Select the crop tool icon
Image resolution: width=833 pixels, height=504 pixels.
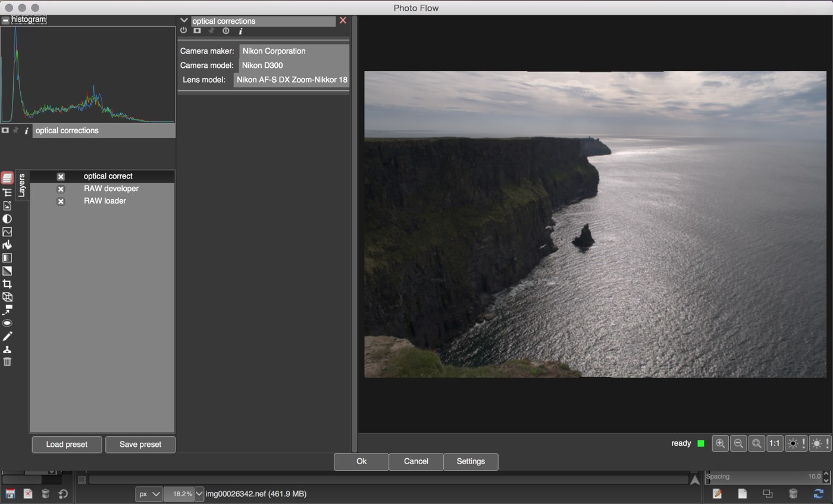(x=7, y=284)
